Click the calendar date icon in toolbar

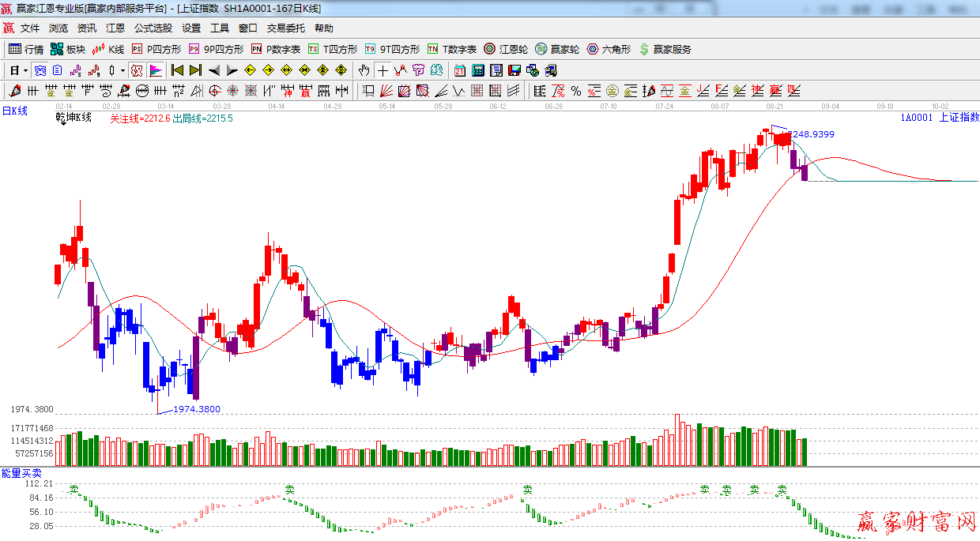[460, 70]
